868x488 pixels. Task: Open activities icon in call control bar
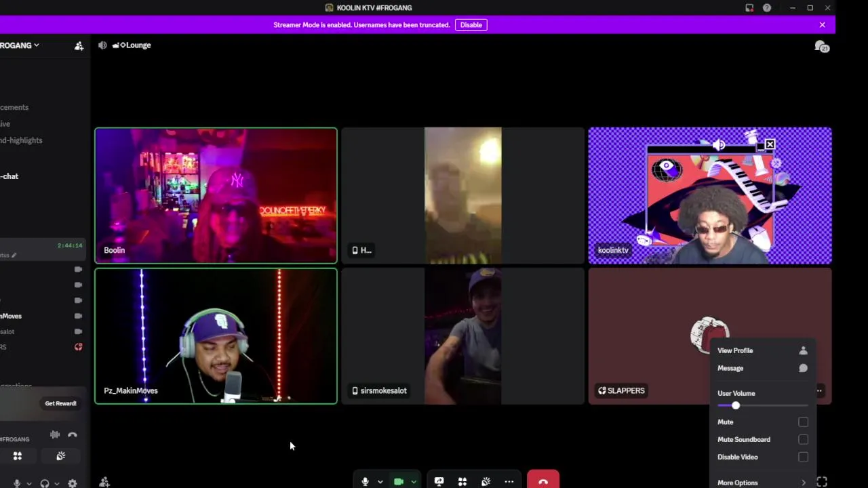tap(462, 481)
